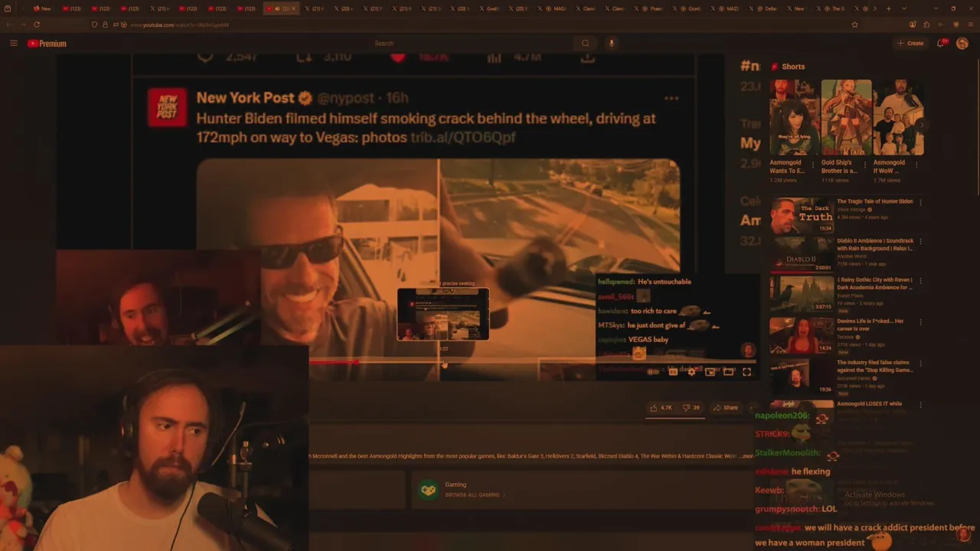Open the account avatar menu

coord(962,44)
